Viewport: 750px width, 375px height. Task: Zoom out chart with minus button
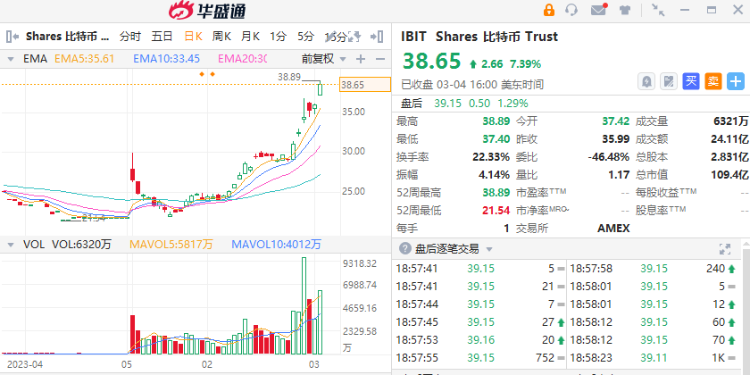coord(380,59)
